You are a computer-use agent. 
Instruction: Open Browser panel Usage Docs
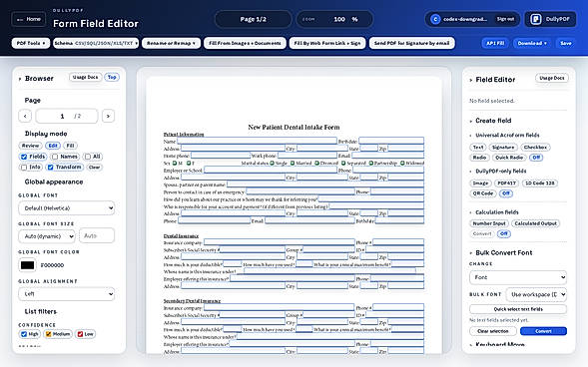pos(85,77)
